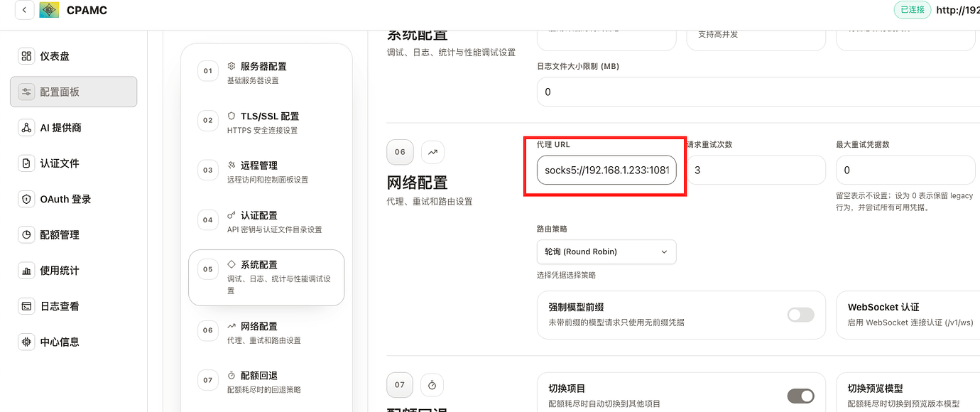Click the 日志文件大小限制 input field
Screen dimensions: 980x412
tap(758, 92)
